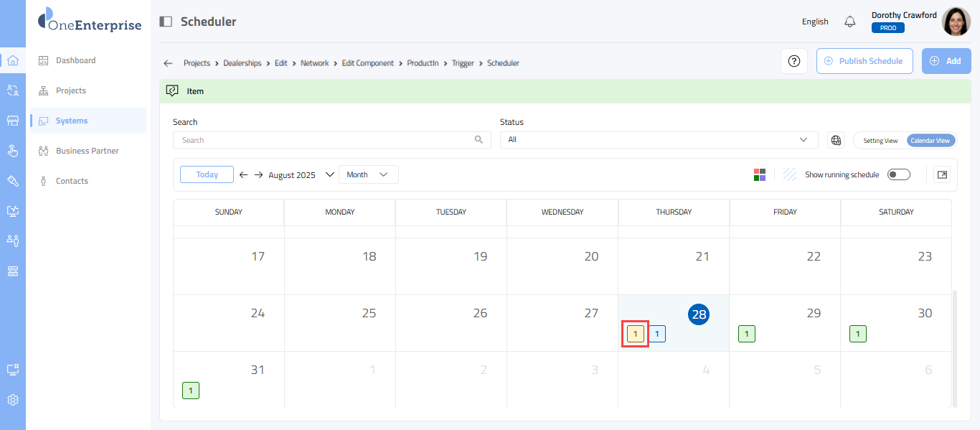Screen dimensions: 980x430
Task: Click the notification bell icon
Action: point(850,22)
